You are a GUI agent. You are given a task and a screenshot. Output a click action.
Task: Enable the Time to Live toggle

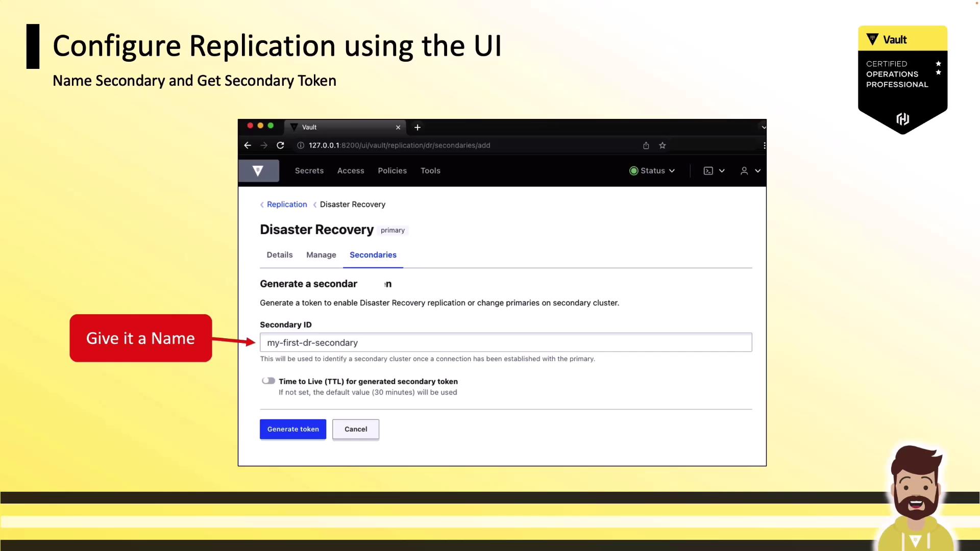click(268, 381)
